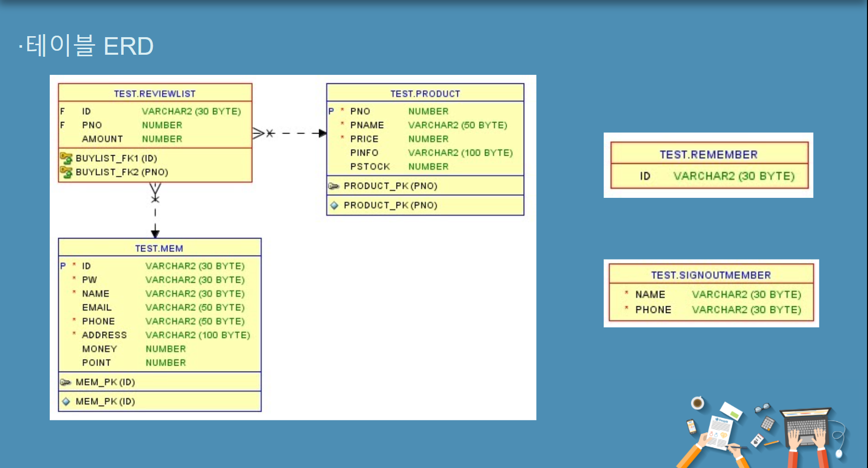
Task: Click the 테이블 ERD slide title
Action: point(85,46)
